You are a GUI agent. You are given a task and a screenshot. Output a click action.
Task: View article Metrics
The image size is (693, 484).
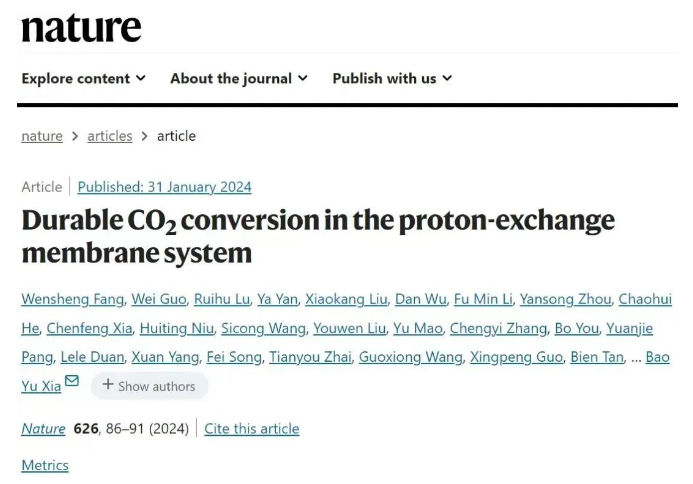click(45, 465)
